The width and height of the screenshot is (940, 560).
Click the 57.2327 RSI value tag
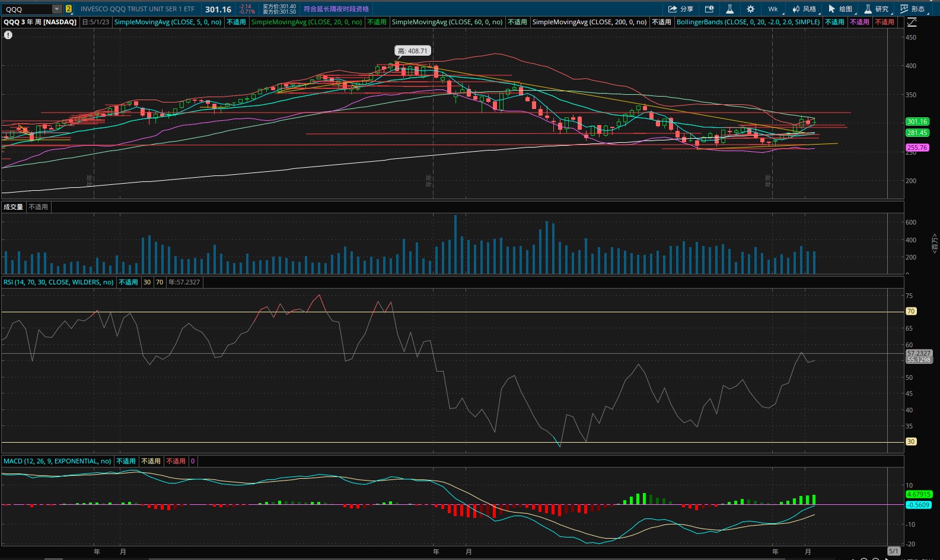pos(919,353)
